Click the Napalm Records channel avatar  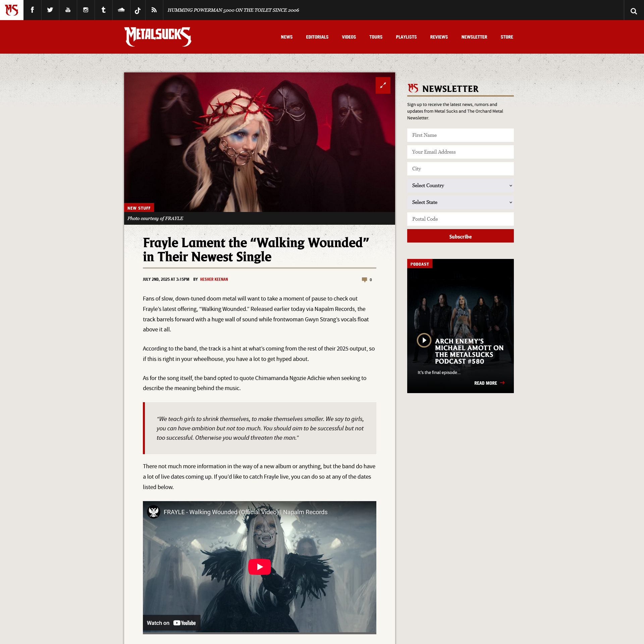154,512
